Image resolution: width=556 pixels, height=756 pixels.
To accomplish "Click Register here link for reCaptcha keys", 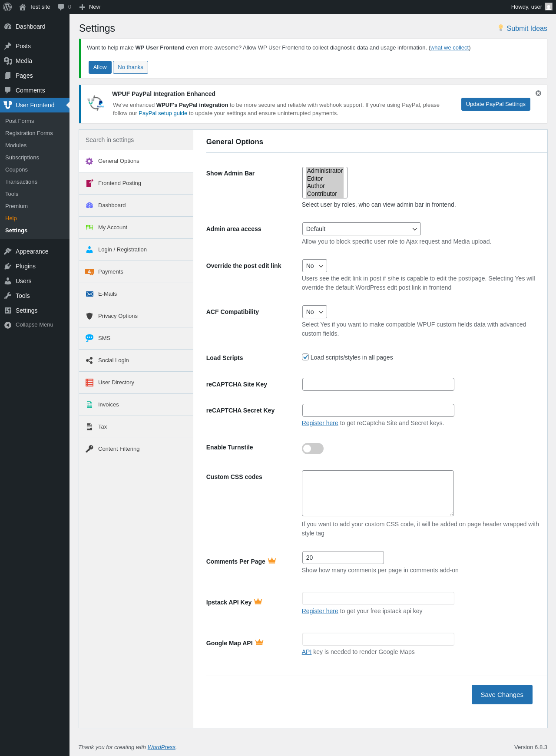I will pos(320,423).
